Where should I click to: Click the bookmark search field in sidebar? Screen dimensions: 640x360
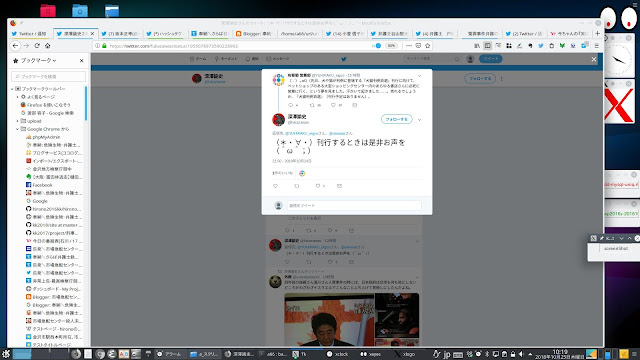pos(49,76)
